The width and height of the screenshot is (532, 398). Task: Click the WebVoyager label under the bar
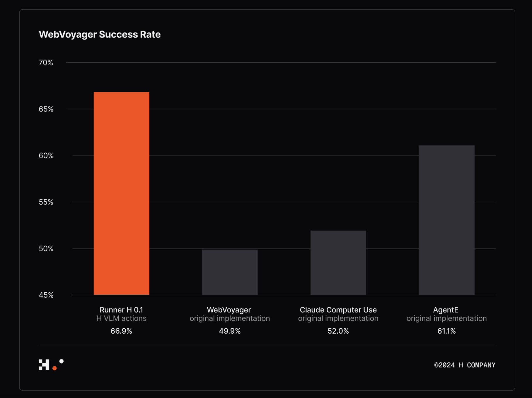[x=229, y=310]
